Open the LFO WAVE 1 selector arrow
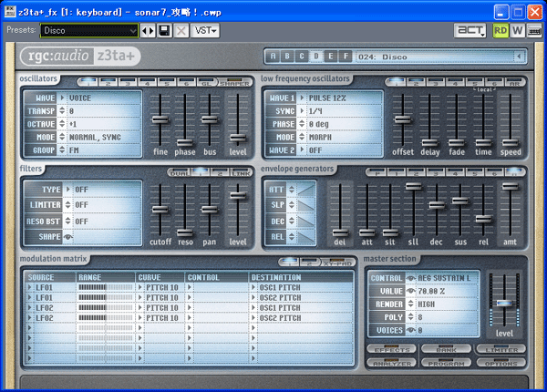Viewport: 547px width, 392px height. [x=302, y=98]
